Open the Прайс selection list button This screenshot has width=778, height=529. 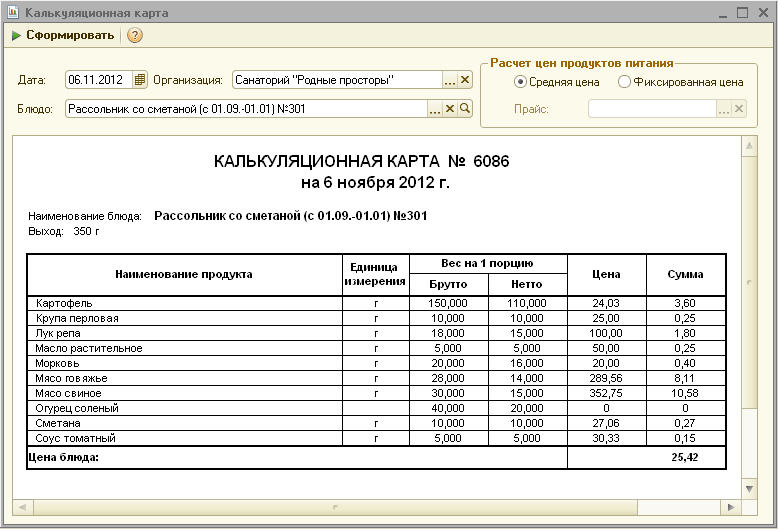point(724,109)
